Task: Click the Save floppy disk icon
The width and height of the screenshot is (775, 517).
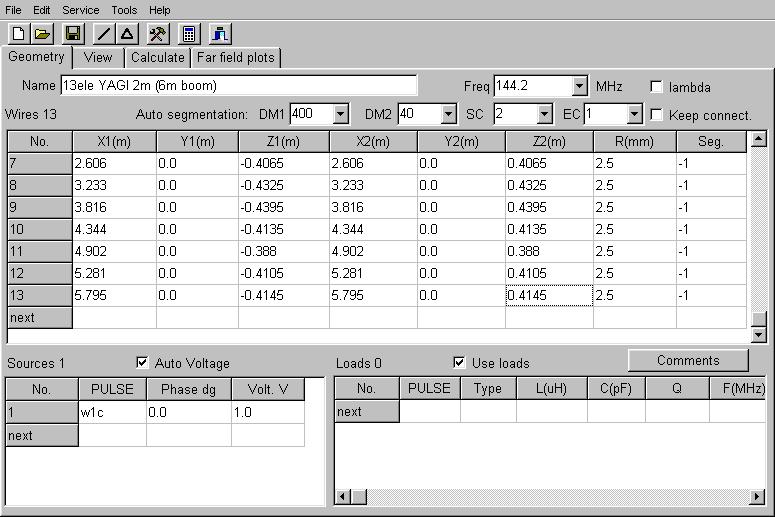Action: click(73, 34)
